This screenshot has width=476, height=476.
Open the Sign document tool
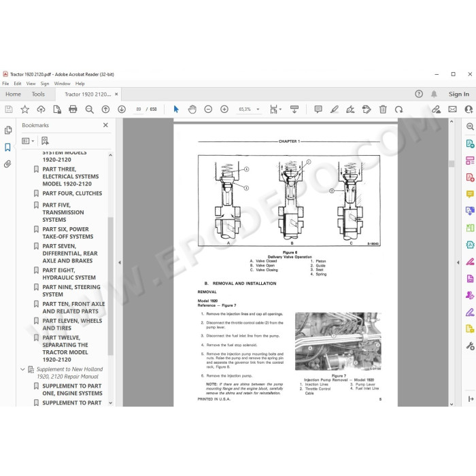(350, 109)
